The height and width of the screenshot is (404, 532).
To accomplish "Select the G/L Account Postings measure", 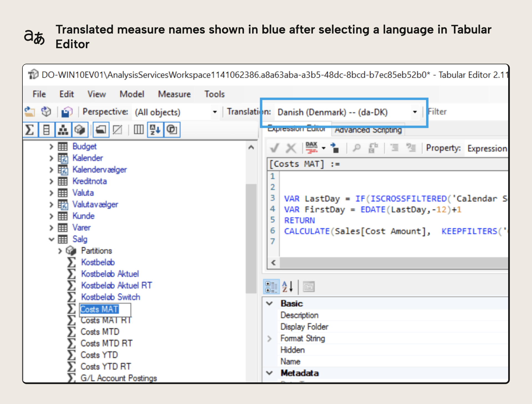I will point(119,378).
